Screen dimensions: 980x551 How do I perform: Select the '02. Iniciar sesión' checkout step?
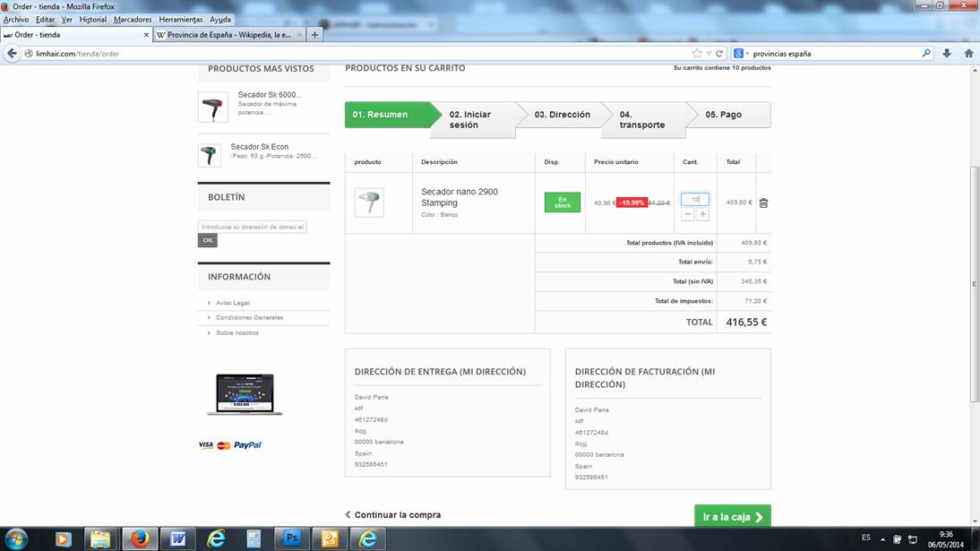click(x=475, y=119)
